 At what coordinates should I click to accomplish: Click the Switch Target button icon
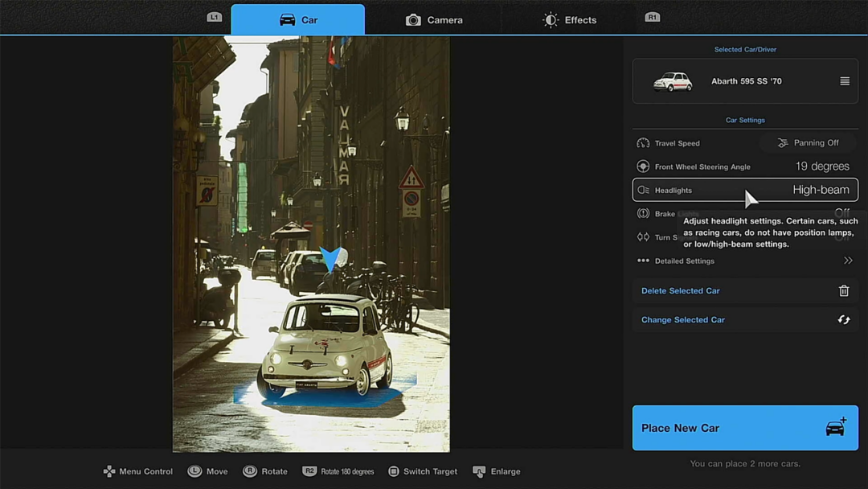coord(394,471)
